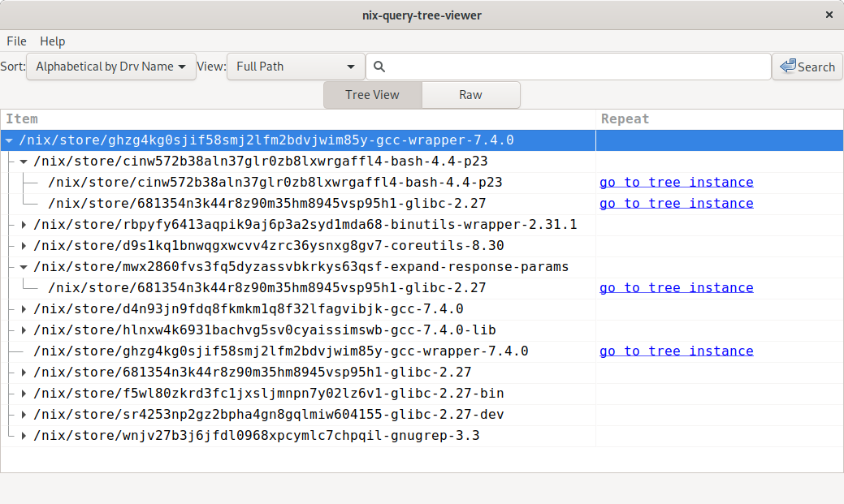Collapse the root gcc-wrapper-7.4.0 node

9,140
